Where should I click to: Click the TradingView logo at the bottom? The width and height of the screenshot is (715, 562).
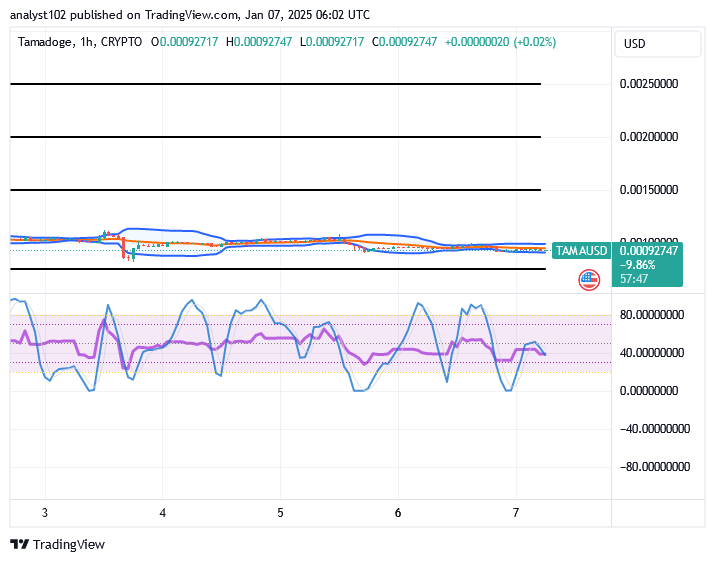[x=57, y=544]
